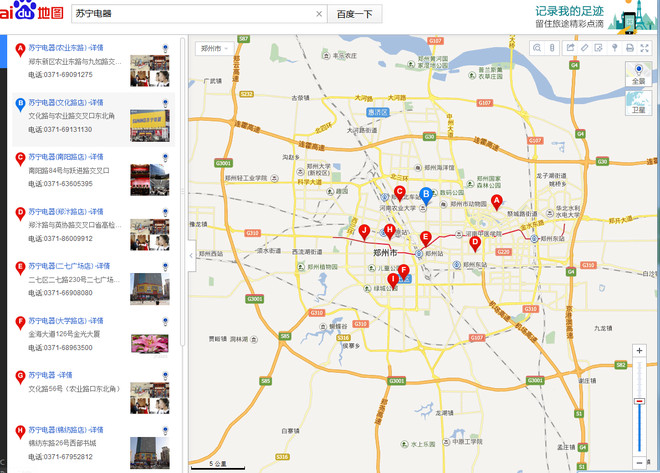Open 苏宁电器(二七广场店) result details
Screen dimensions: 660x473
coord(69,266)
